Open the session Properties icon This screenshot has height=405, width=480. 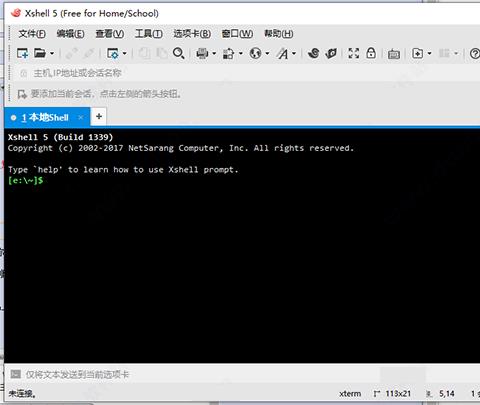113,53
